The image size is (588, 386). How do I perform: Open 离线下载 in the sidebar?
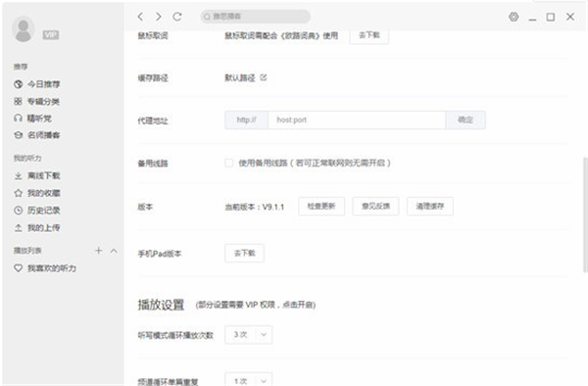(37, 175)
